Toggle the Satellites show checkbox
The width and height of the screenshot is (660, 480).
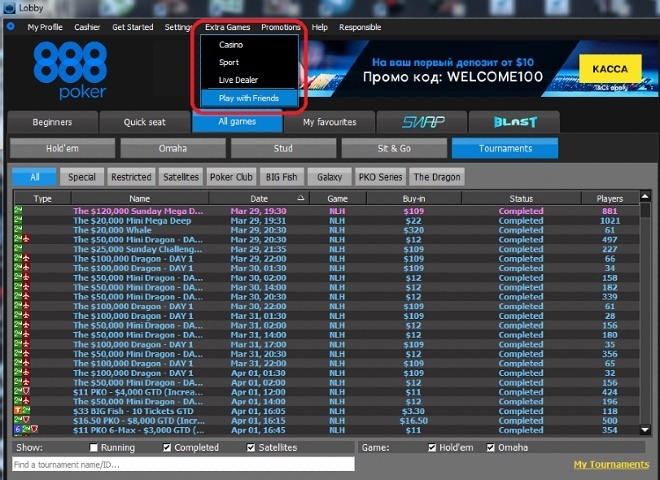point(251,448)
